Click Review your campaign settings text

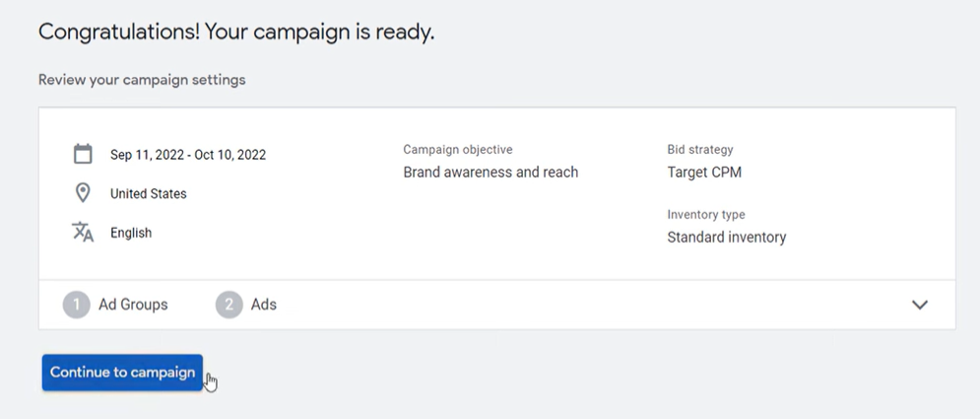pos(142,80)
